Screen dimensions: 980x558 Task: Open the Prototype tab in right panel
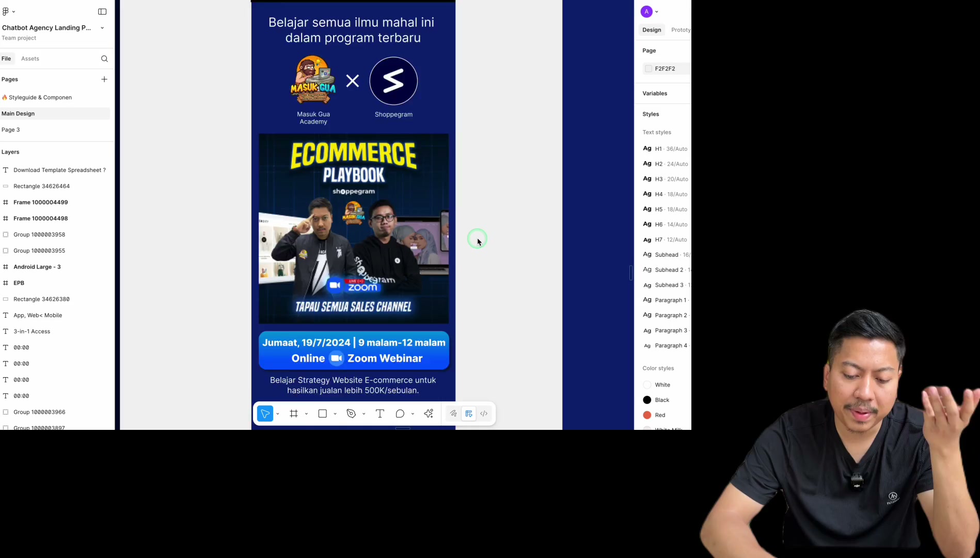pyautogui.click(x=681, y=30)
